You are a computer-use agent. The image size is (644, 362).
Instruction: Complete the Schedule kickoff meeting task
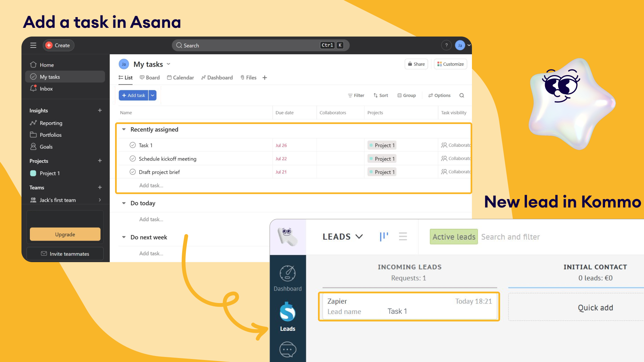click(x=132, y=159)
